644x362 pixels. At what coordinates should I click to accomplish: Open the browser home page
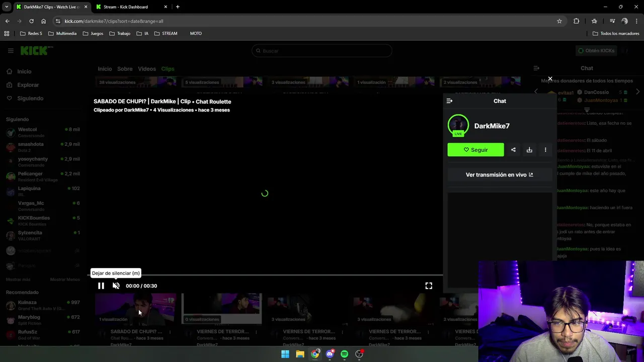[43, 21]
